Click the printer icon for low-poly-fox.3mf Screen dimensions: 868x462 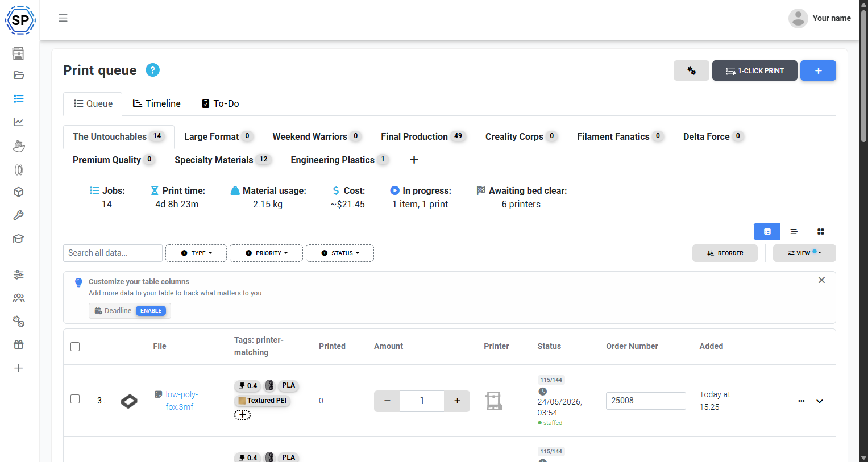tap(493, 401)
